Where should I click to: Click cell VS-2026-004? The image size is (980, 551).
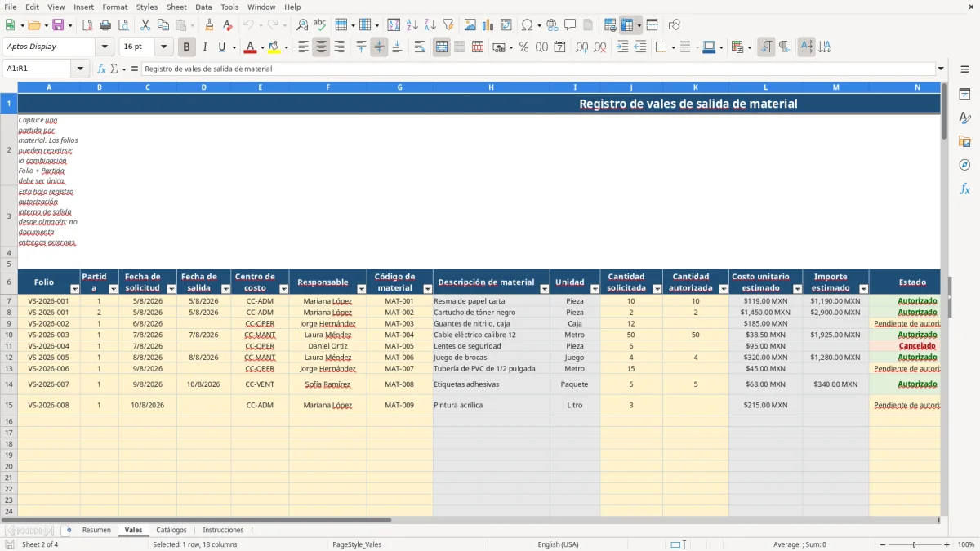tap(48, 346)
